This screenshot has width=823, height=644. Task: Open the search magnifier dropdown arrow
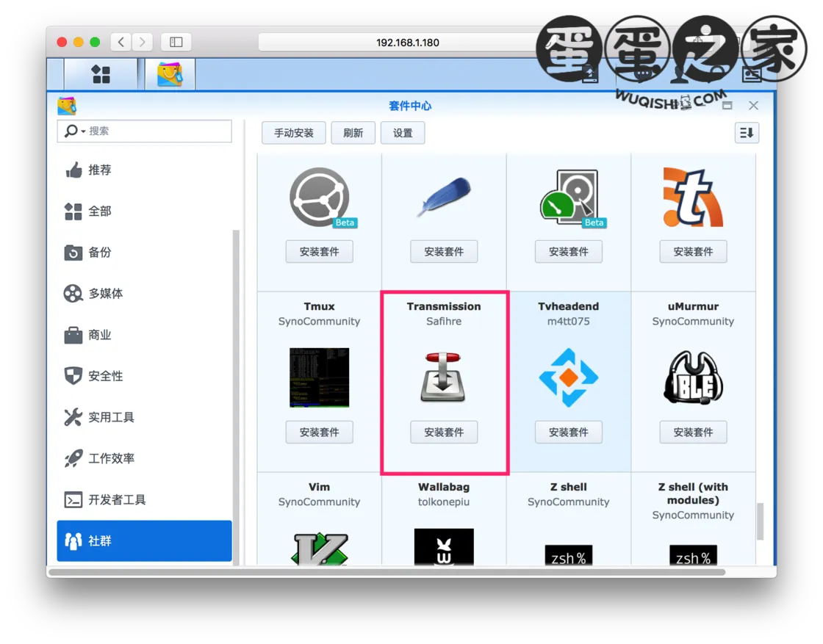[x=84, y=131]
